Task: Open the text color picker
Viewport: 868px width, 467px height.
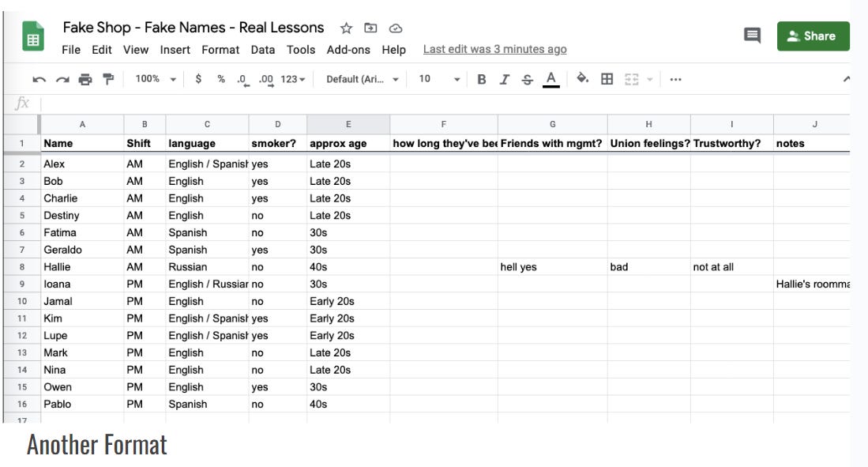Action: click(550, 79)
